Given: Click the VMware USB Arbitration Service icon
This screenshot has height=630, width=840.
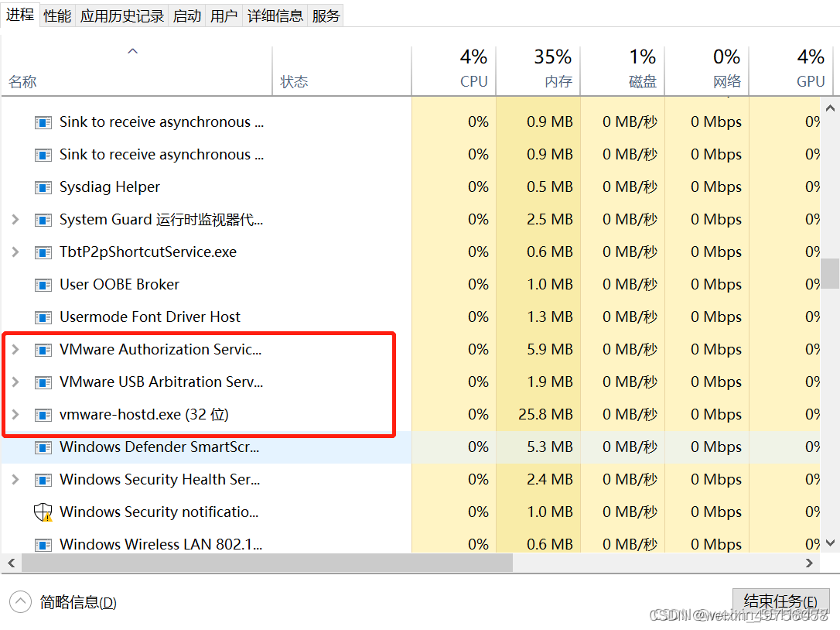Looking at the screenshot, I should point(43,382).
